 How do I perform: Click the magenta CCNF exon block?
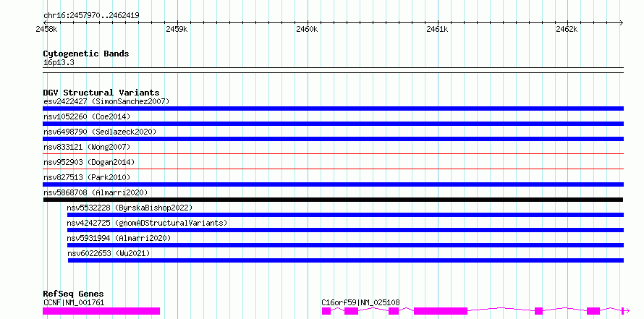point(101,311)
